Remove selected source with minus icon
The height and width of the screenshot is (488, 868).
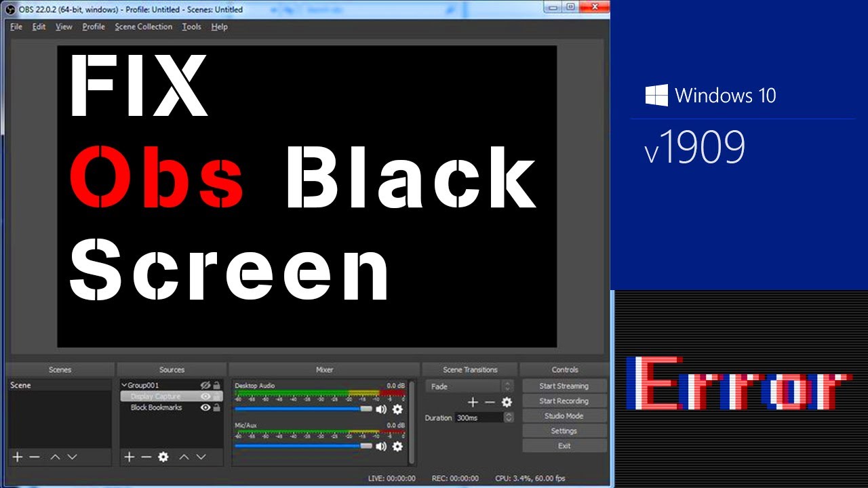pyautogui.click(x=146, y=457)
